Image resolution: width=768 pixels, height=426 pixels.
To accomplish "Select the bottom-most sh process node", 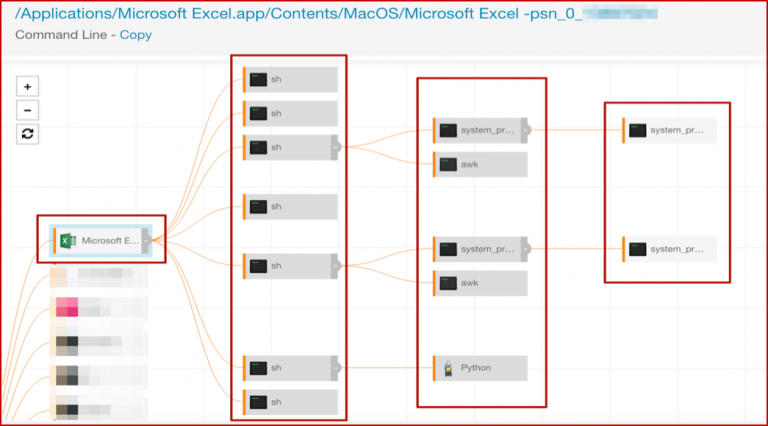I will [x=290, y=402].
